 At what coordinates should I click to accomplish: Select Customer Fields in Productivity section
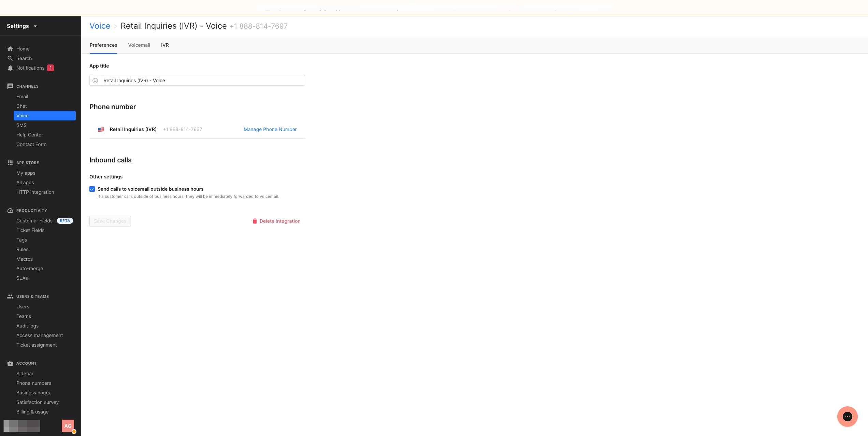[34, 221]
